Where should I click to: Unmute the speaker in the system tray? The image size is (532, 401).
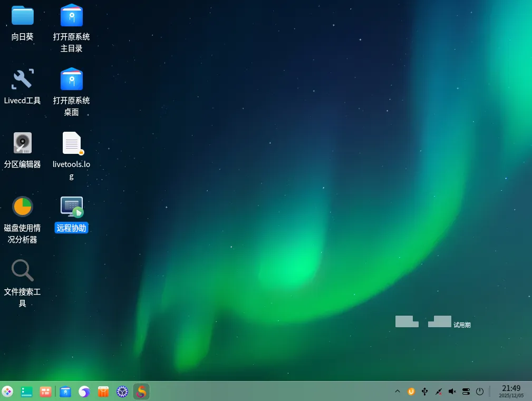click(452, 392)
